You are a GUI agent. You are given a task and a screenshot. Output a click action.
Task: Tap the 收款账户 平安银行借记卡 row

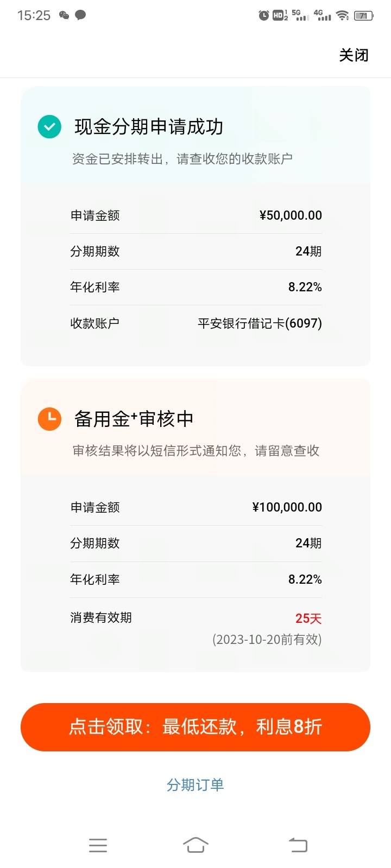click(196, 323)
